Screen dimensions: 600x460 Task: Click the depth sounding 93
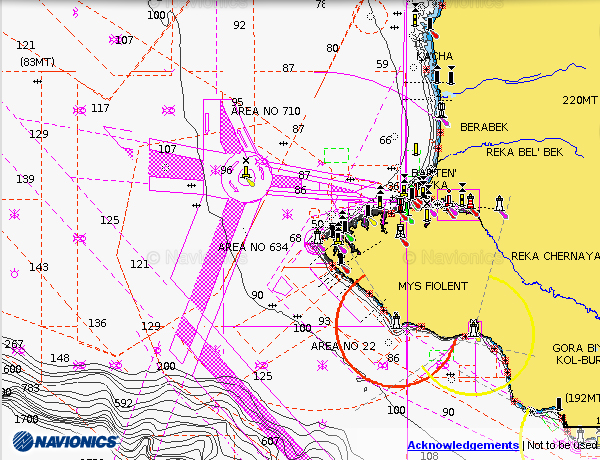click(x=324, y=321)
